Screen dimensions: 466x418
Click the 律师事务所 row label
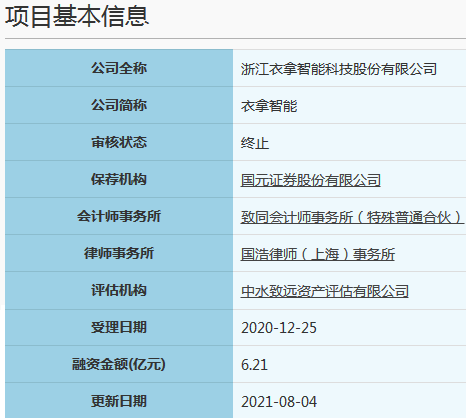click(x=119, y=253)
